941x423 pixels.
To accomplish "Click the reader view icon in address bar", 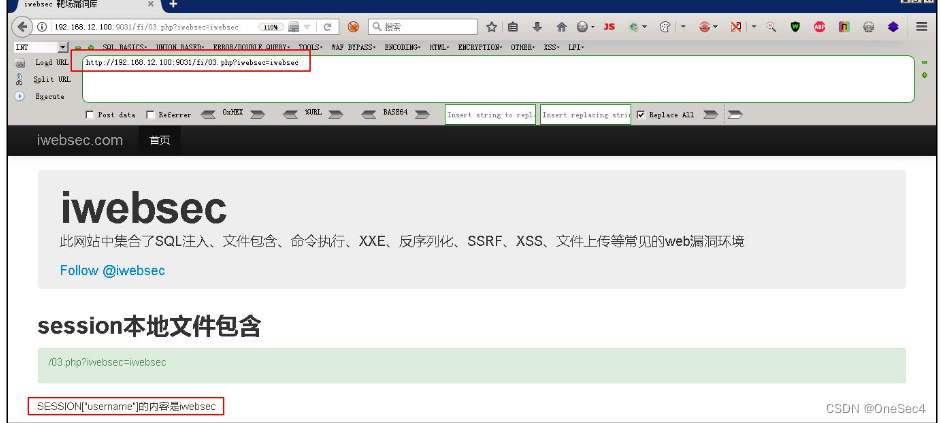I will (x=293, y=27).
